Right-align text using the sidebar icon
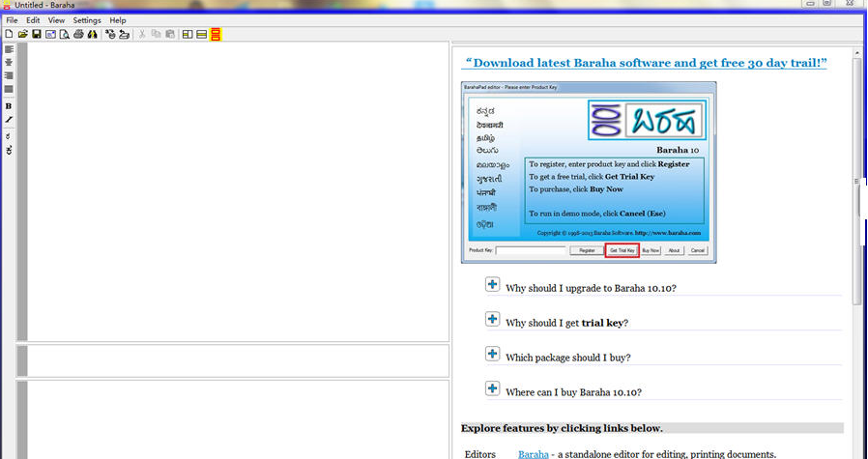The width and height of the screenshot is (868, 459). coord(9,75)
